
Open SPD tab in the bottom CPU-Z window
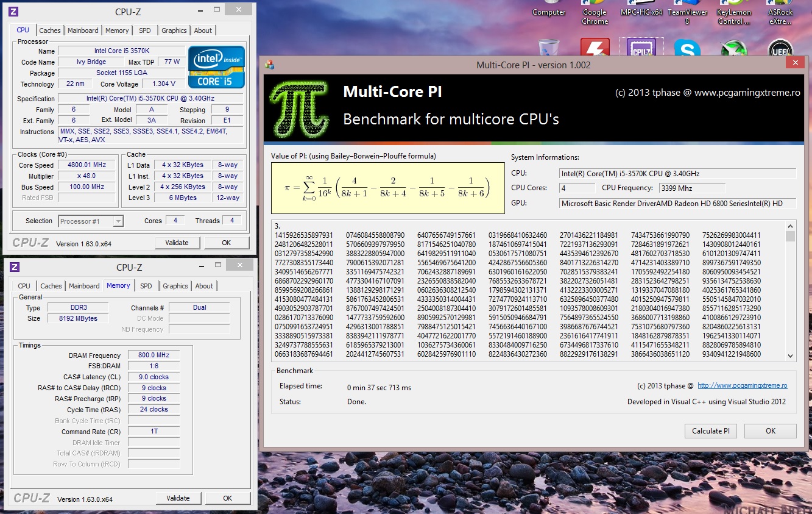pos(146,286)
